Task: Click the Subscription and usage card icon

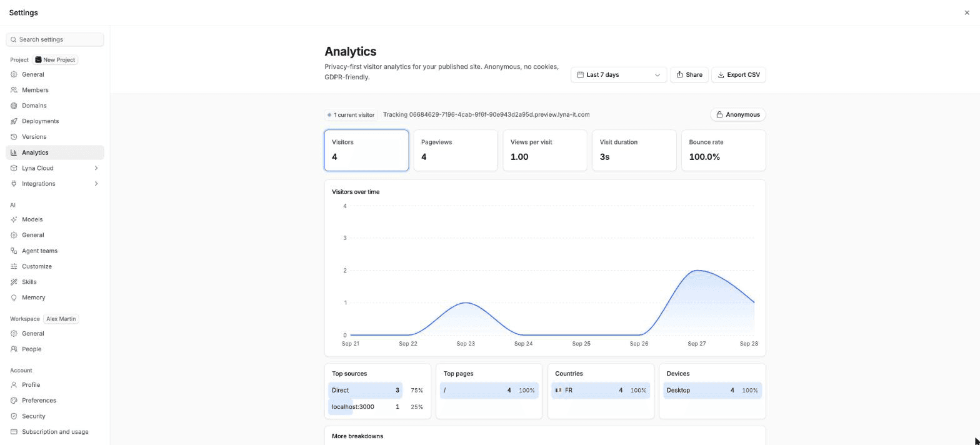Action: pos(14,432)
